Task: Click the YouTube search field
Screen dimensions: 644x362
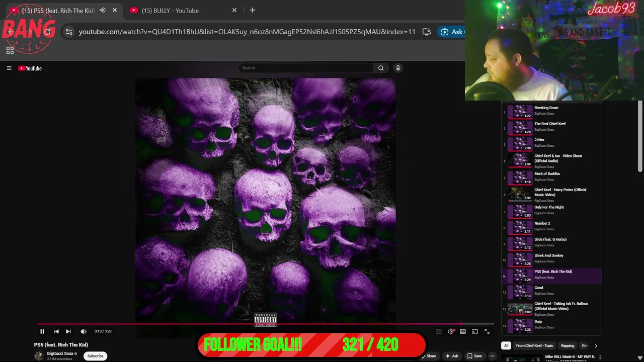Action: tap(306, 68)
